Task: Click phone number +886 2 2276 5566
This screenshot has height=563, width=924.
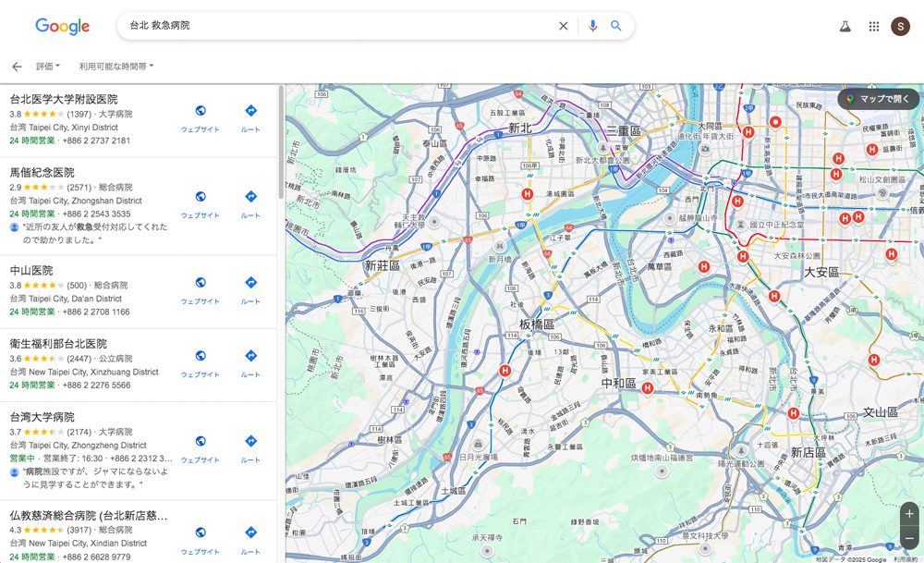Action: coord(96,385)
